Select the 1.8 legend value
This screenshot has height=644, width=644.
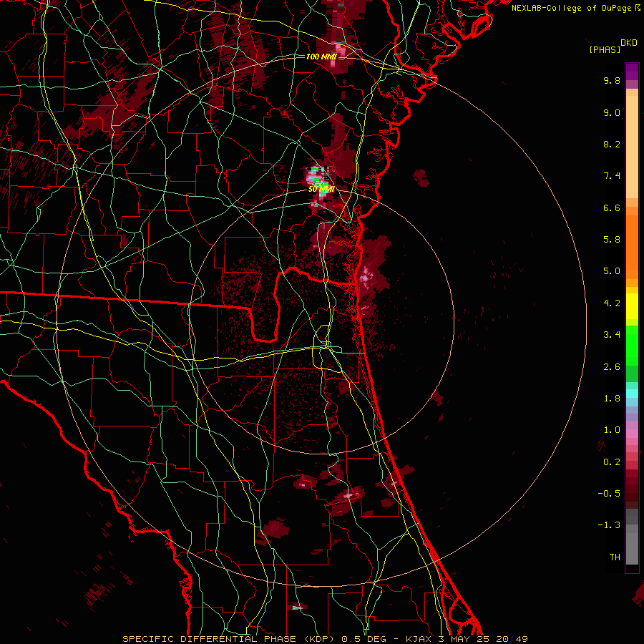coord(612,399)
